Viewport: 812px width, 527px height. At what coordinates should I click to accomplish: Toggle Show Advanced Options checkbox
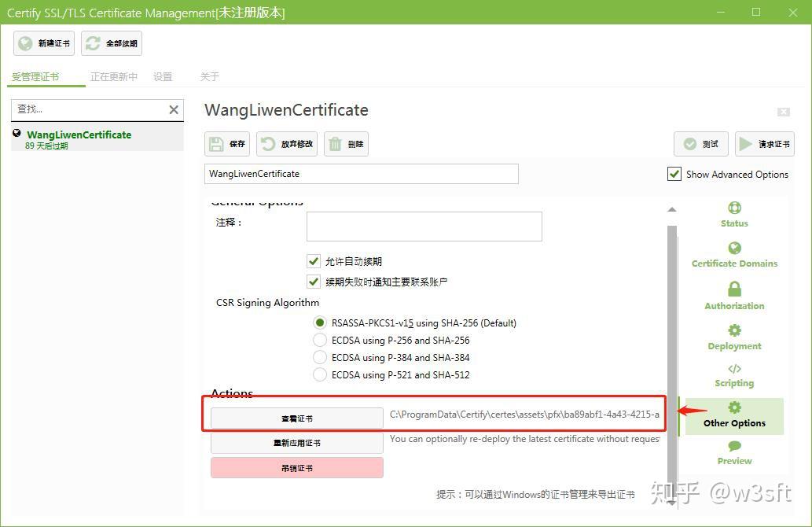[x=674, y=174]
